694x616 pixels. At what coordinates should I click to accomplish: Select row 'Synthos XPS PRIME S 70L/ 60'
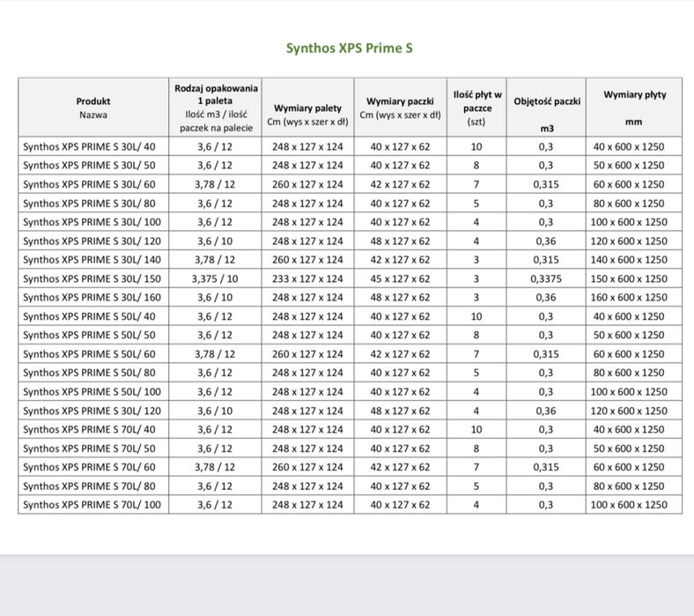[351, 467]
